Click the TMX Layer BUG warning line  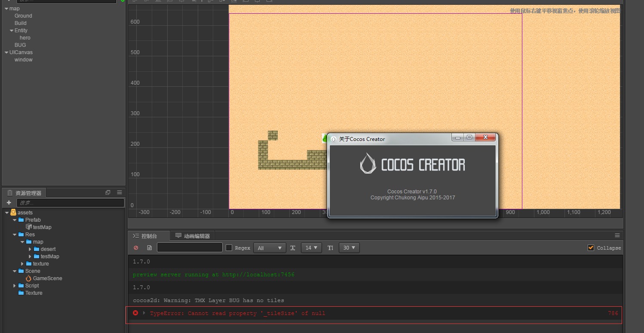coord(209,300)
